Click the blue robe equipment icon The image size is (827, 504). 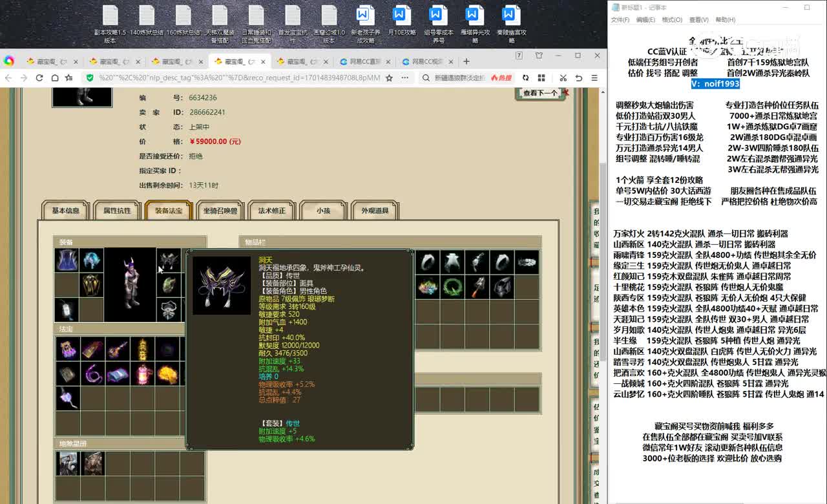tap(66, 260)
